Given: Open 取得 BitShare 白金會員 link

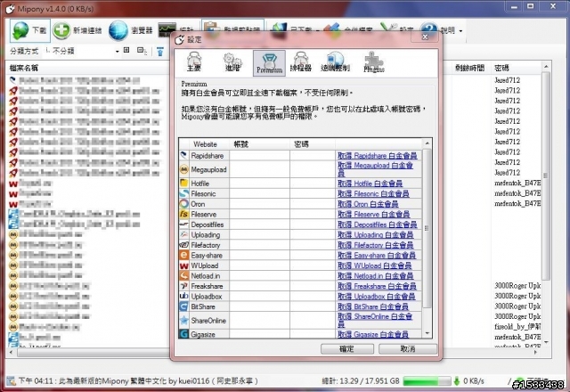Looking at the screenshot, I should pos(373,306).
